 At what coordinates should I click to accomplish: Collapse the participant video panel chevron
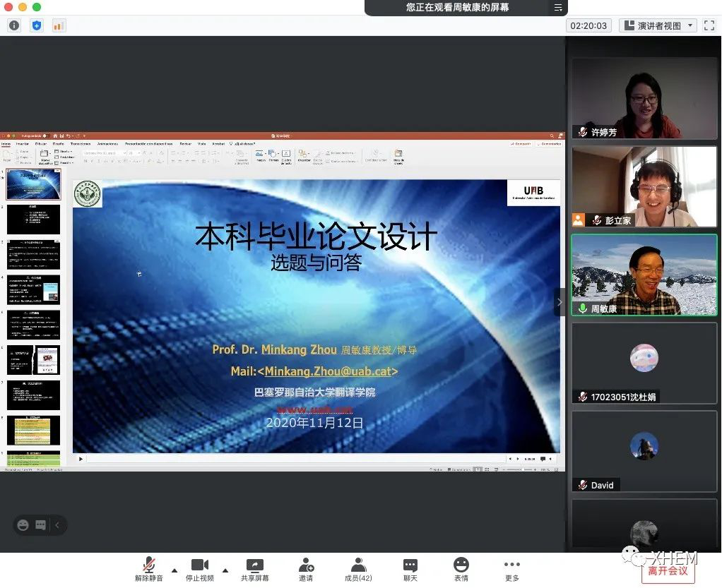[560, 302]
